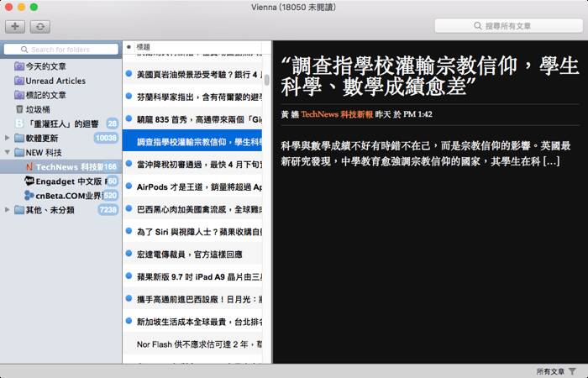Click the cnBeta.COM feed favicon
This screenshot has width=588, height=378.
click(x=29, y=196)
